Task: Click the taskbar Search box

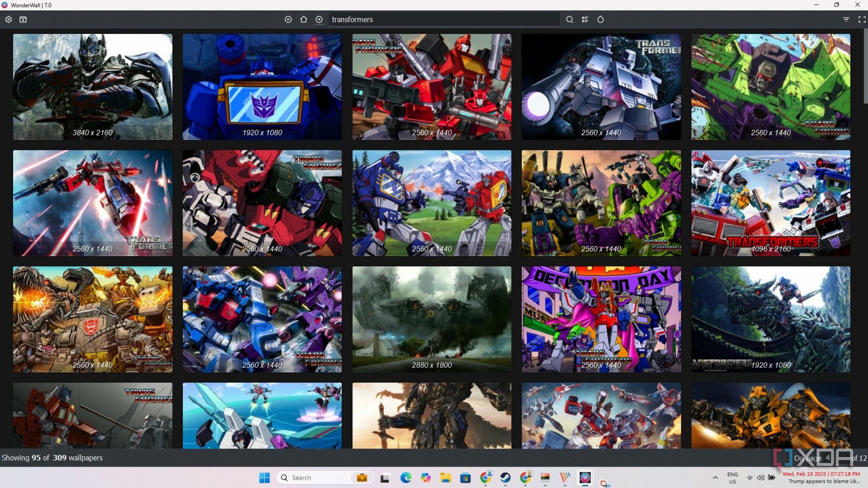Action: point(325,478)
